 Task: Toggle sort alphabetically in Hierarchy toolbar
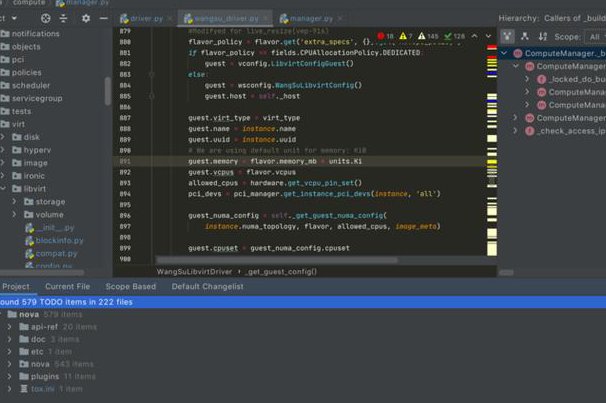click(x=543, y=36)
